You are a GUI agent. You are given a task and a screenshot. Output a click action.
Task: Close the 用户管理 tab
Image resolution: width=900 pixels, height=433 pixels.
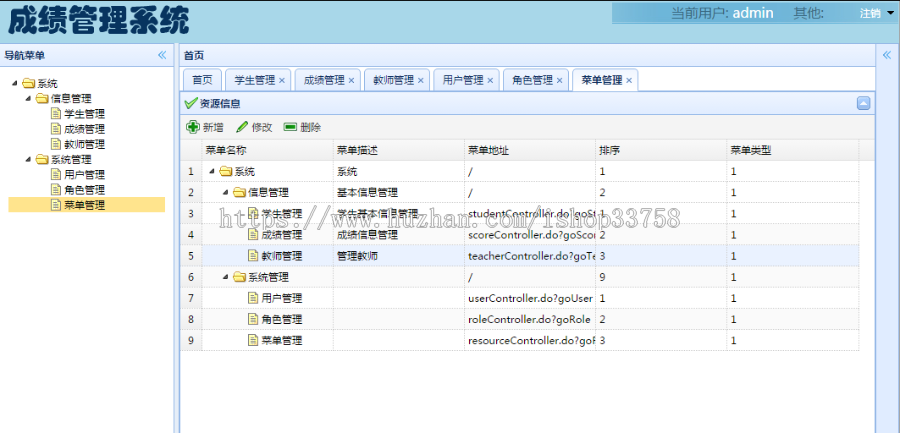click(490, 80)
